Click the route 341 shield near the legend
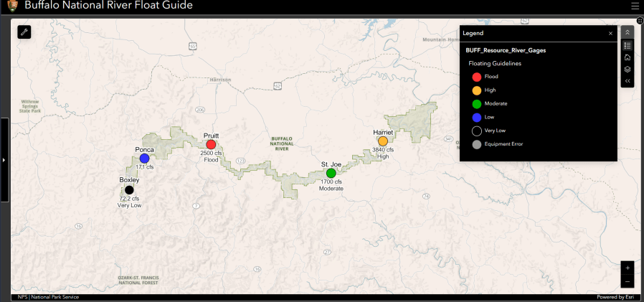Viewport: 644px width, 302px height. [x=448, y=139]
